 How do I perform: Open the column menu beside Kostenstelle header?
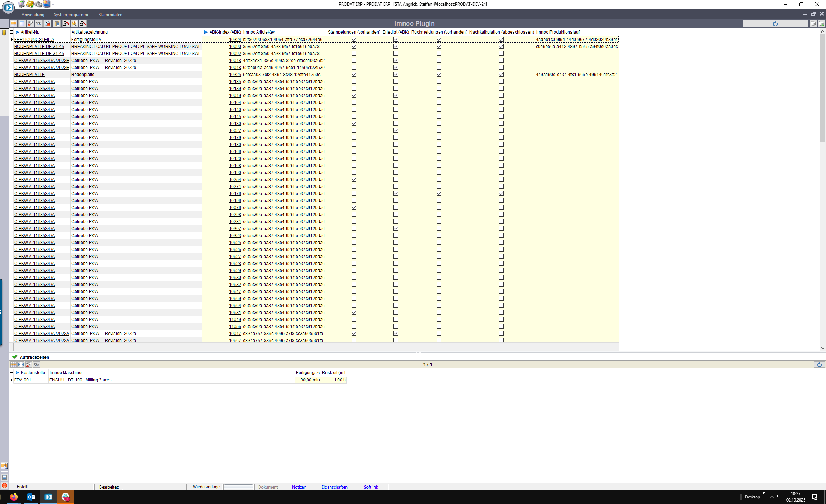[x=12, y=373]
